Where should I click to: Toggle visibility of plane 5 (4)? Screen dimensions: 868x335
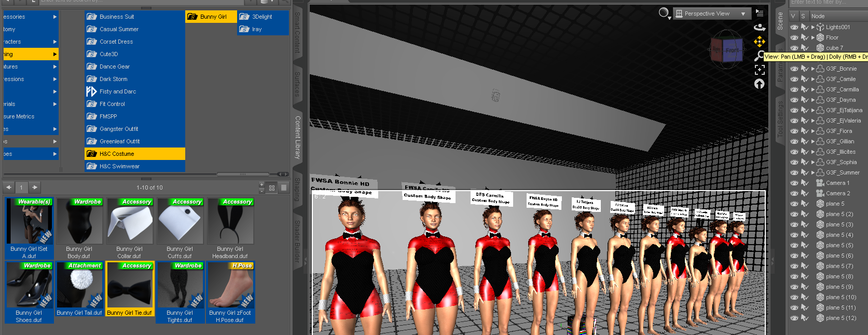click(794, 235)
